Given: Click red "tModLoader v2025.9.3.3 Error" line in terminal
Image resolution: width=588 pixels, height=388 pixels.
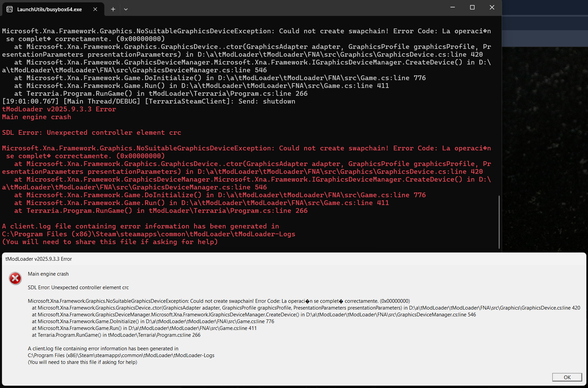Looking at the screenshot, I should (59, 109).
